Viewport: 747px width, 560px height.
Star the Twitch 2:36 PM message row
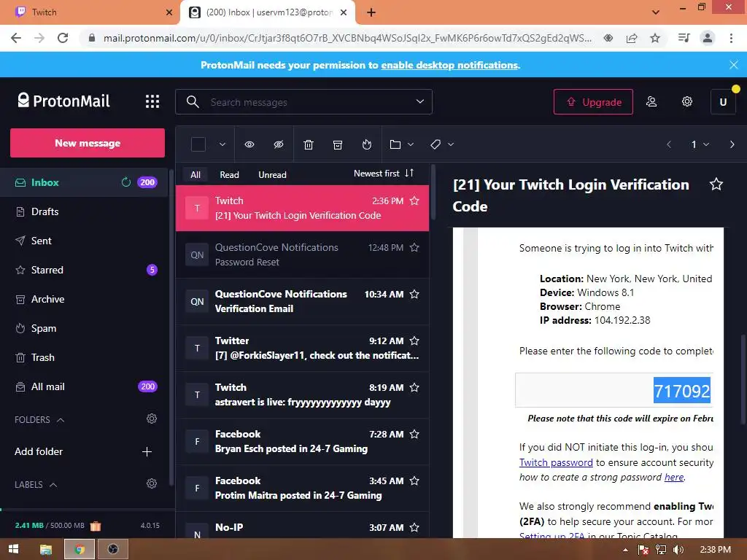414,201
